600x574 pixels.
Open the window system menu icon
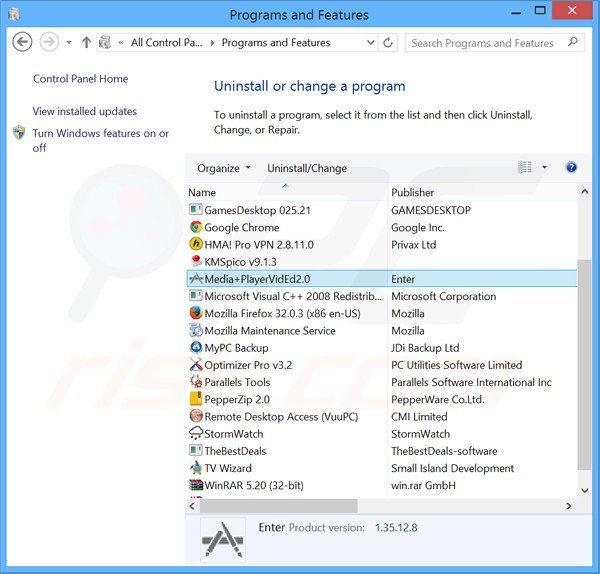coord(14,14)
